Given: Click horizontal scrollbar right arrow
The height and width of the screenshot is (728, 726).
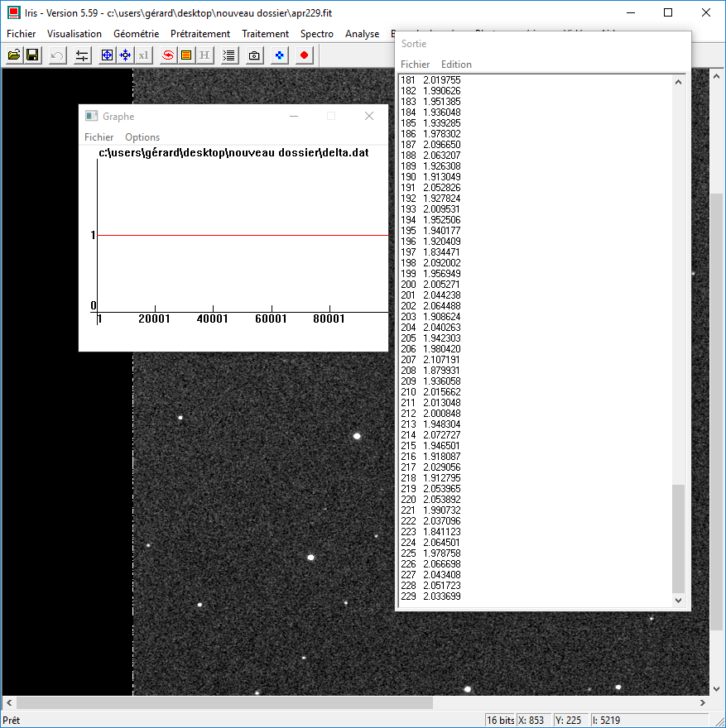Looking at the screenshot, I should 703,703.
